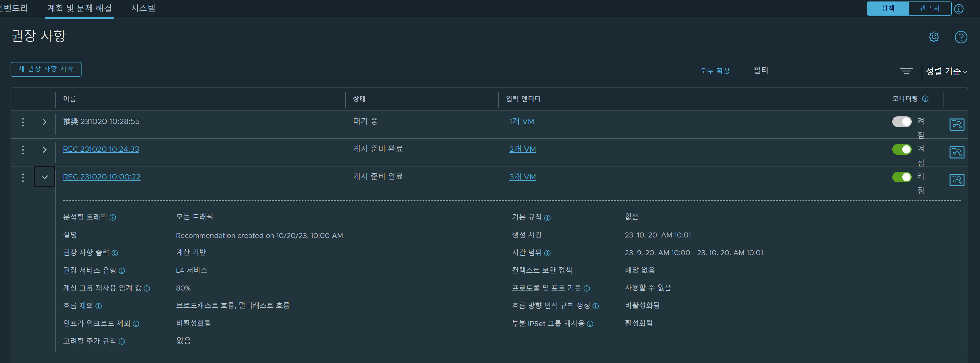Click the info icon beside 관리자 toggle
This screenshot has width=980, height=363.
click(959, 8)
